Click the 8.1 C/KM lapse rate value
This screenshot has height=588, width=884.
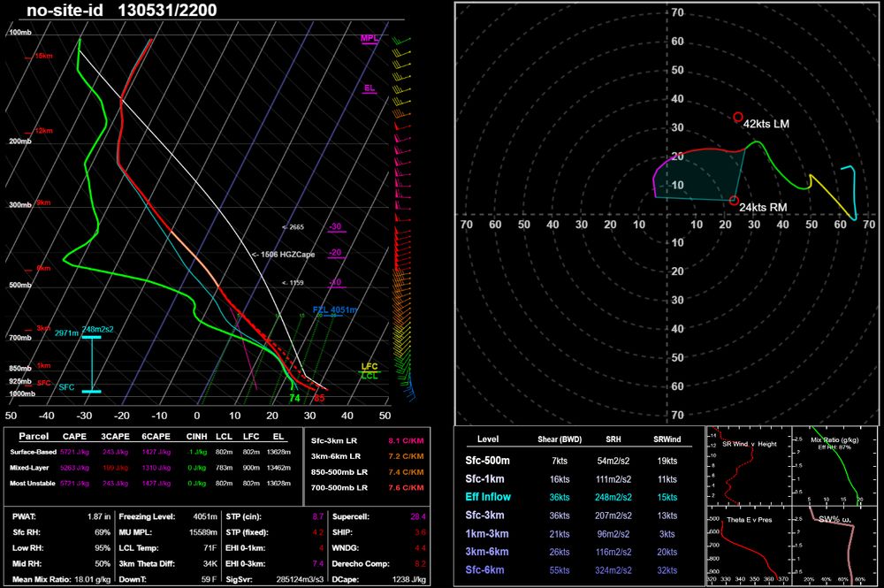pos(406,441)
